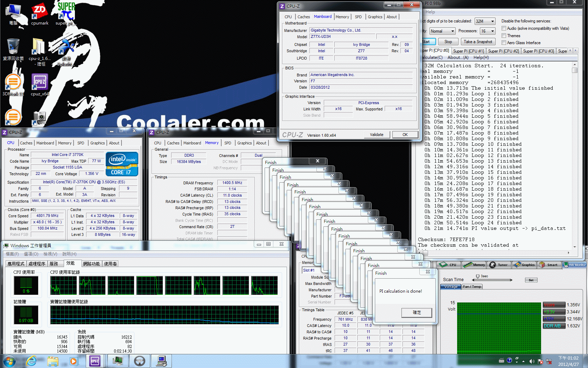Click Take a Snapshot button
588x368 pixels.
[x=478, y=42]
